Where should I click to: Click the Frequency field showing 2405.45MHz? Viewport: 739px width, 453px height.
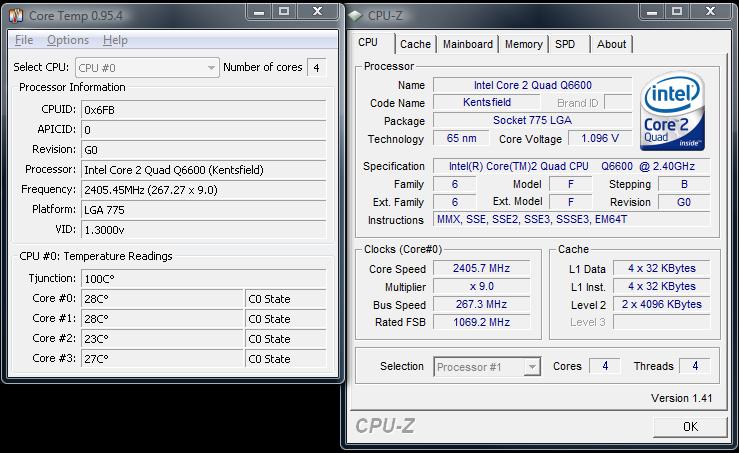pos(204,190)
